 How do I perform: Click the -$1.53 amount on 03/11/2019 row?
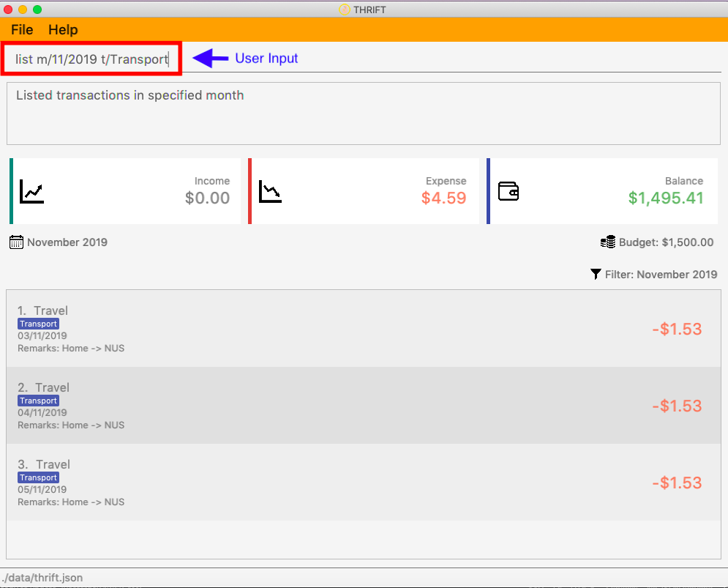(x=677, y=329)
